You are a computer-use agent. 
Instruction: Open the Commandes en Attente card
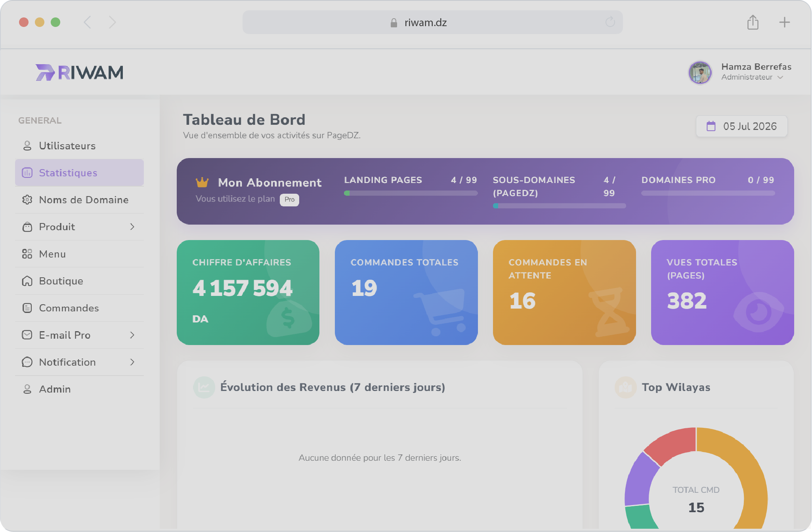pyautogui.click(x=564, y=292)
